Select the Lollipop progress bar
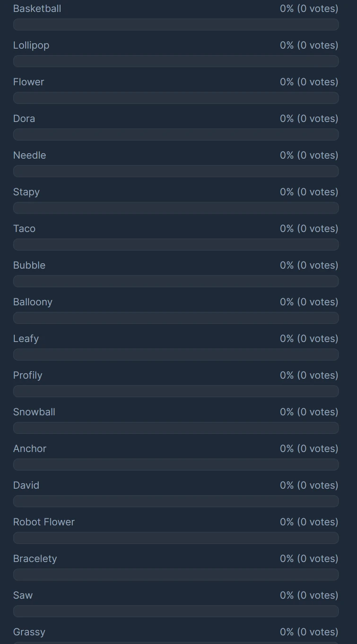 pyautogui.click(x=176, y=61)
